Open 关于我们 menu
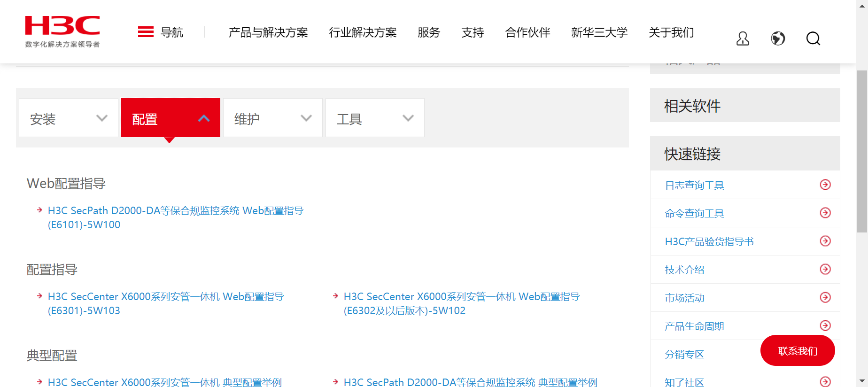868x387 pixels. (x=671, y=32)
